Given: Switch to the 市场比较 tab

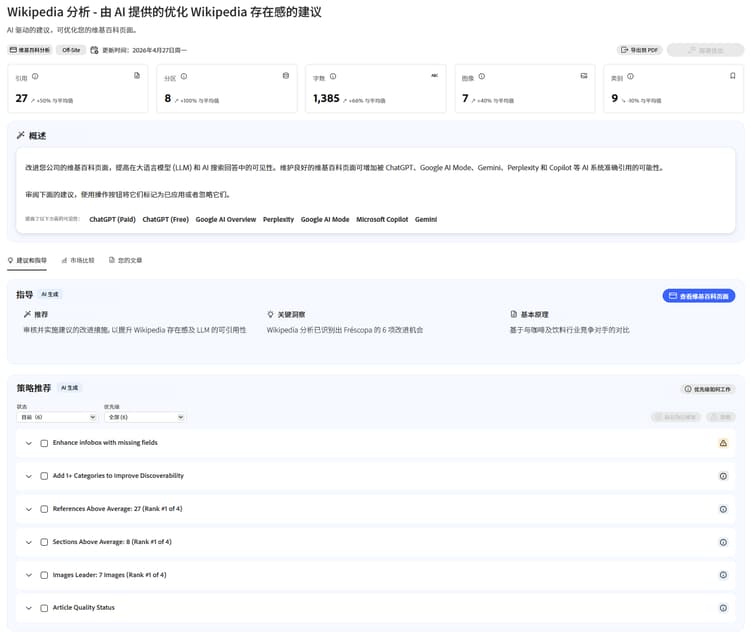Looking at the screenshot, I should coord(78,260).
